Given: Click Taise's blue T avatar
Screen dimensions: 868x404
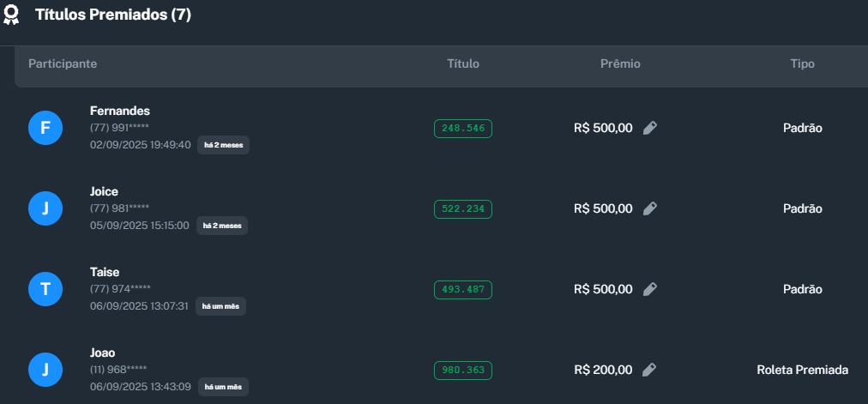Looking at the screenshot, I should 45,290.
